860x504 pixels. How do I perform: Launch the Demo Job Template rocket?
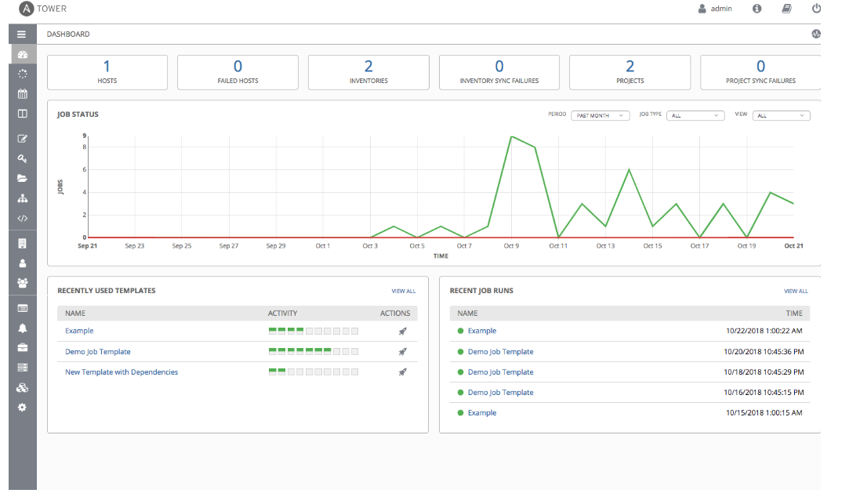(403, 351)
